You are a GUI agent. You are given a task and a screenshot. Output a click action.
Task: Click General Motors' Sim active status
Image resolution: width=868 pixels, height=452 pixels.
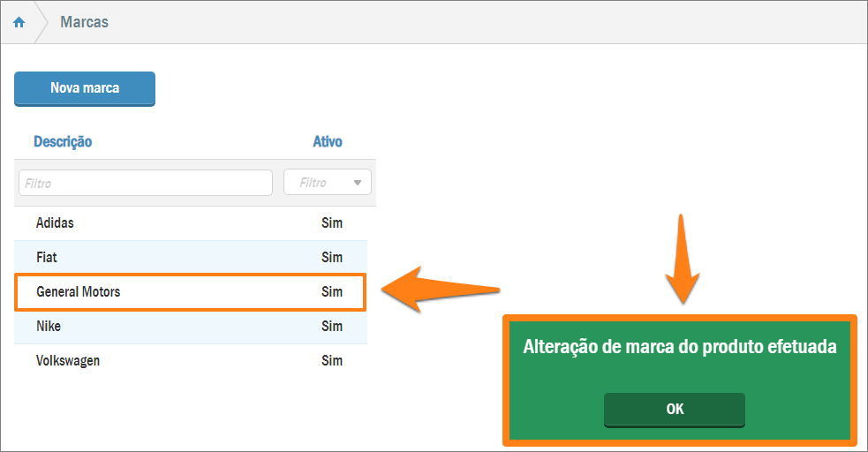point(332,292)
